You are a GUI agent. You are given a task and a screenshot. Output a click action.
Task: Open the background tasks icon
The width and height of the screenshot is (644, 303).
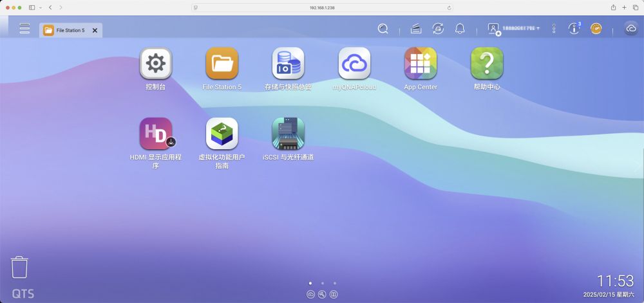click(x=416, y=29)
